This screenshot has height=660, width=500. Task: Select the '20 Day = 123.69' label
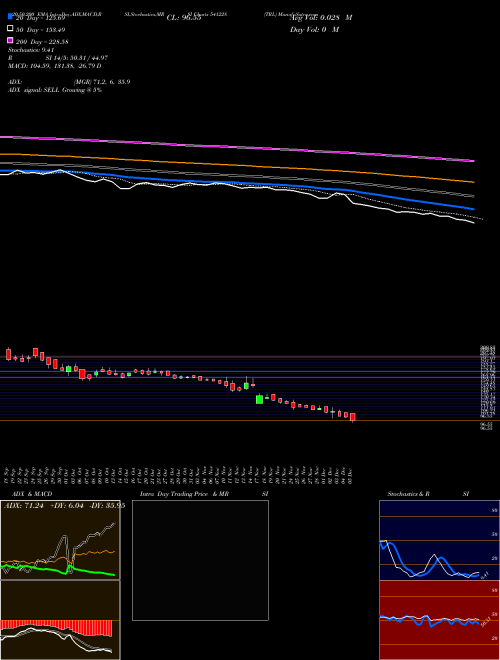40,18
